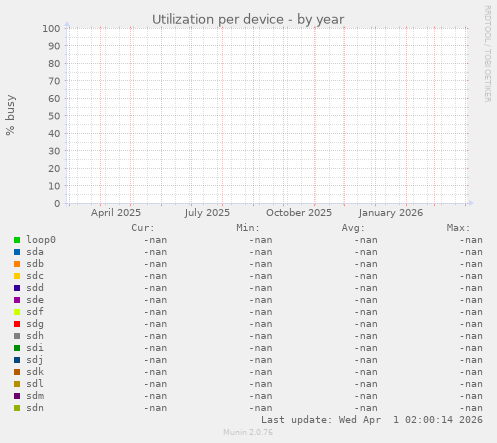Viewport: 497px width, 443px height.
Task: Click the RRDTOOL / TOBI OETIKER vertical text
Action: click(x=487, y=54)
